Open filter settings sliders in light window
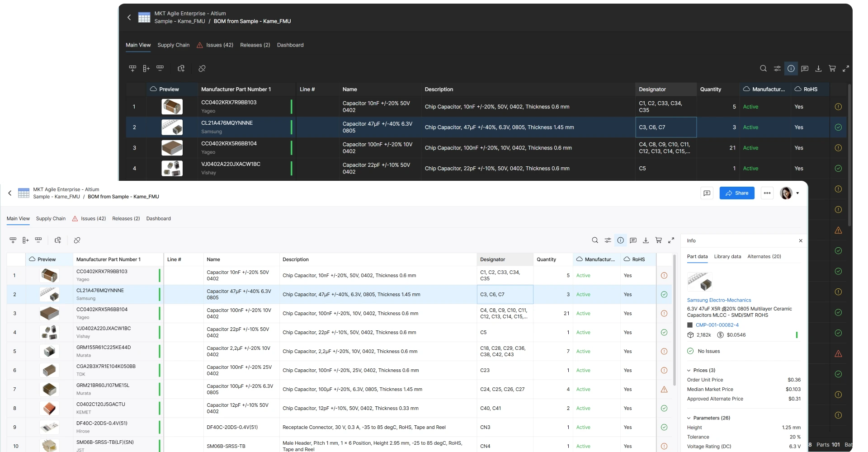The width and height of the screenshot is (868, 452). pyautogui.click(x=608, y=240)
